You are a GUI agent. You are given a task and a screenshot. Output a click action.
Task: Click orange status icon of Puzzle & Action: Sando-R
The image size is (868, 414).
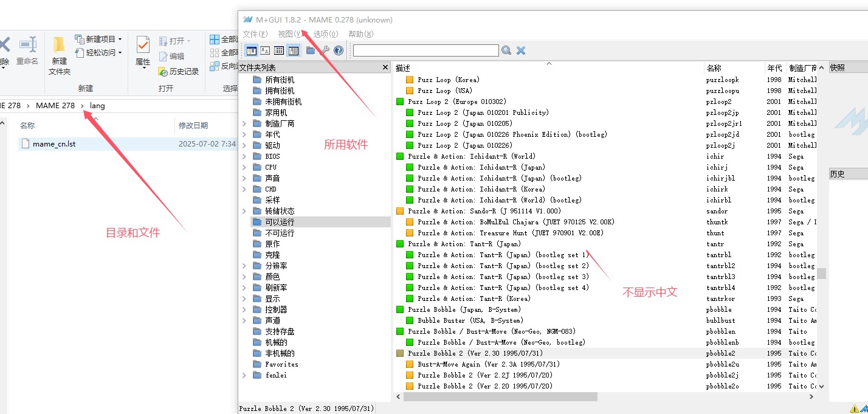[400, 211]
